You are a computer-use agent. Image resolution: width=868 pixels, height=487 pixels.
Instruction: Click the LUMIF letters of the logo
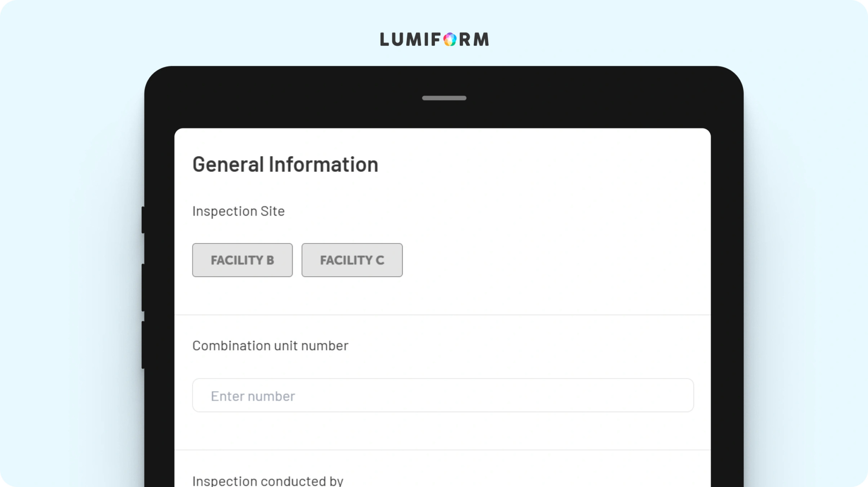coord(411,39)
